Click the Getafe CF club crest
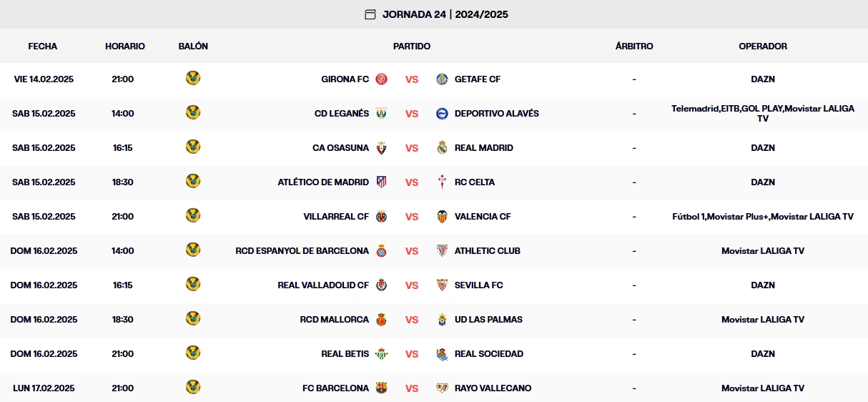 [x=442, y=79]
